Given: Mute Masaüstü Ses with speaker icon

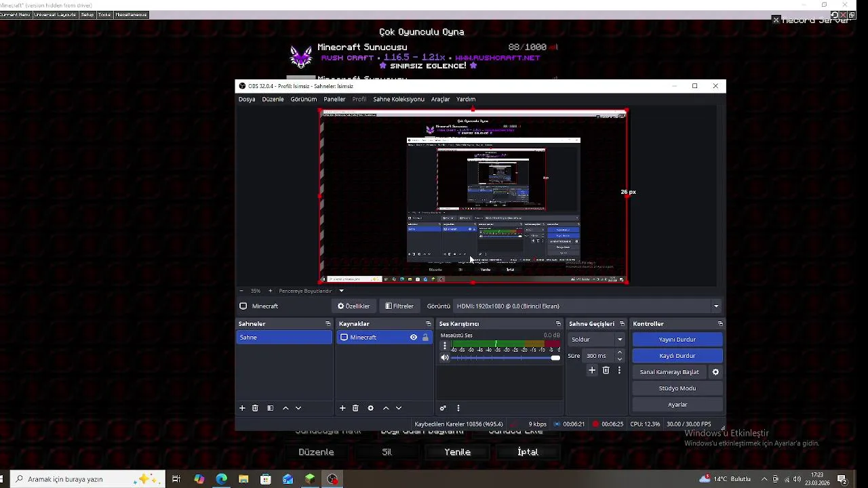Looking at the screenshot, I should (445, 358).
